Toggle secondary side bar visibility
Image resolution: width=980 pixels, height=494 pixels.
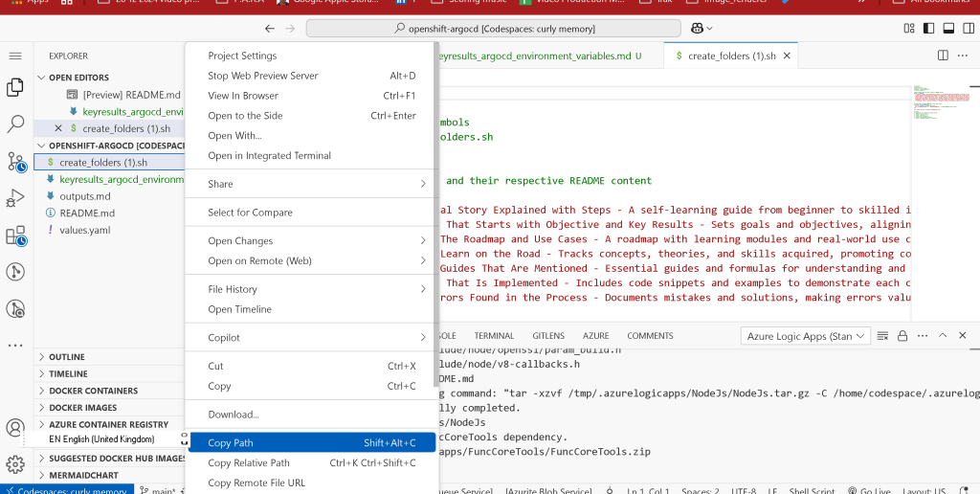pyautogui.click(x=969, y=28)
